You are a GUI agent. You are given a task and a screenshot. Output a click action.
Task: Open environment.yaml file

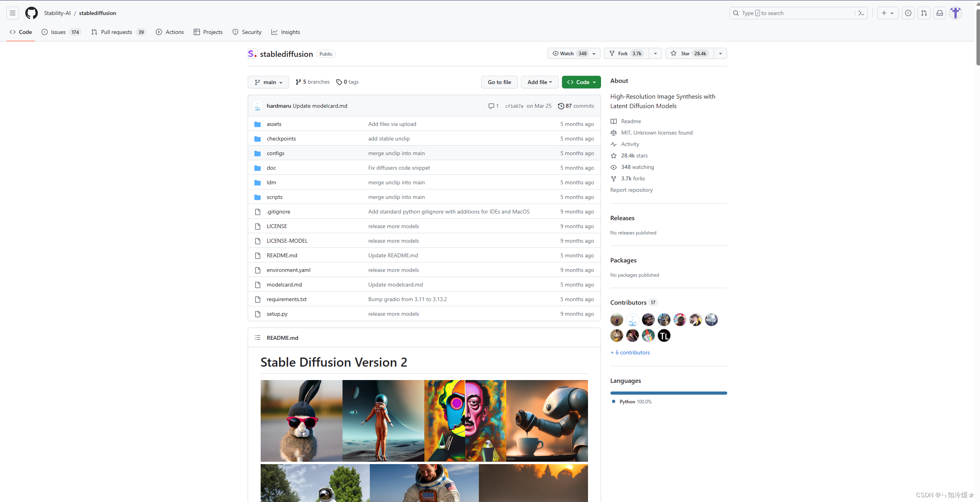(x=289, y=270)
